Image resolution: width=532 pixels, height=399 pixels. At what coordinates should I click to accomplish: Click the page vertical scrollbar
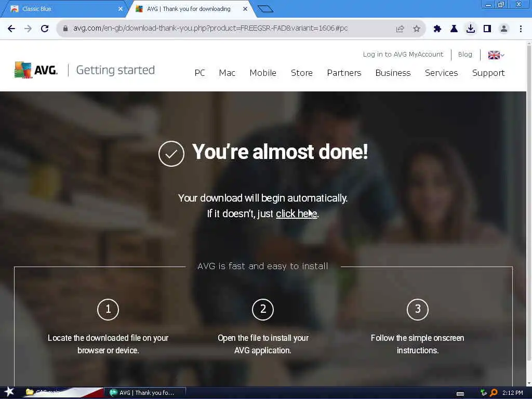coord(528,204)
